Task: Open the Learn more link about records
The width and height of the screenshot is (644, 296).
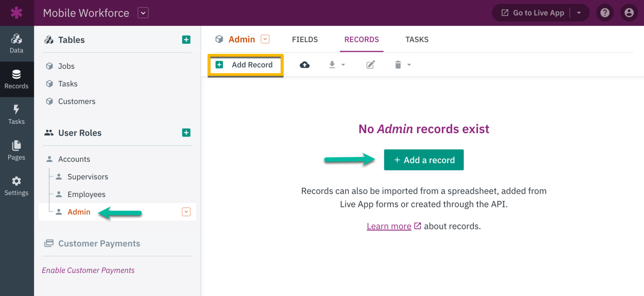Action: click(x=389, y=226)
